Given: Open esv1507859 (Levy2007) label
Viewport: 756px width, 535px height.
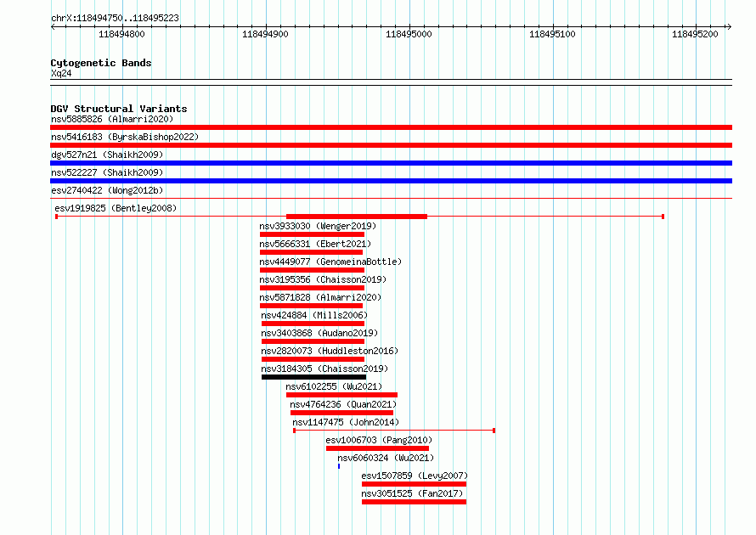Looking at the screenshot, I should (415, 476).
